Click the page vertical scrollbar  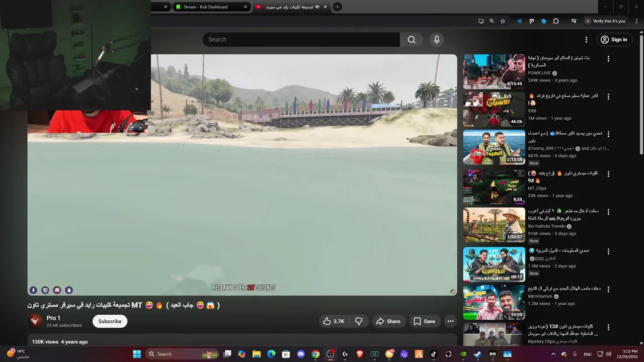(x=641, y=94)
